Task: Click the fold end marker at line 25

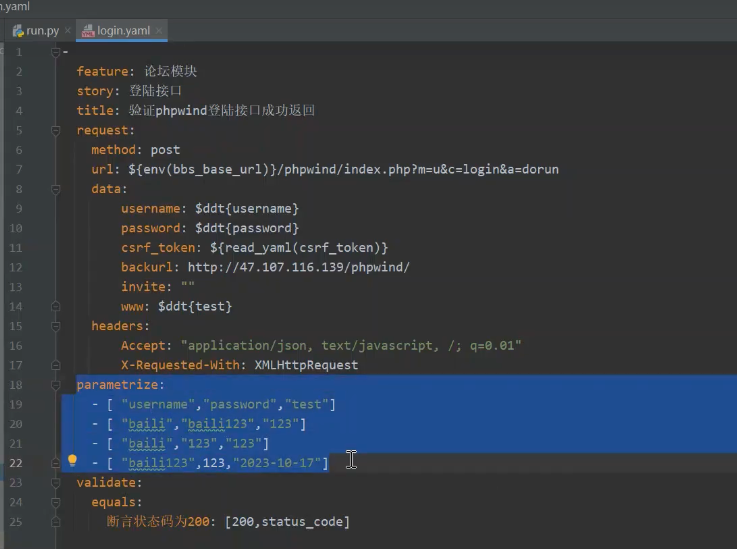Action: click(55, 522)
